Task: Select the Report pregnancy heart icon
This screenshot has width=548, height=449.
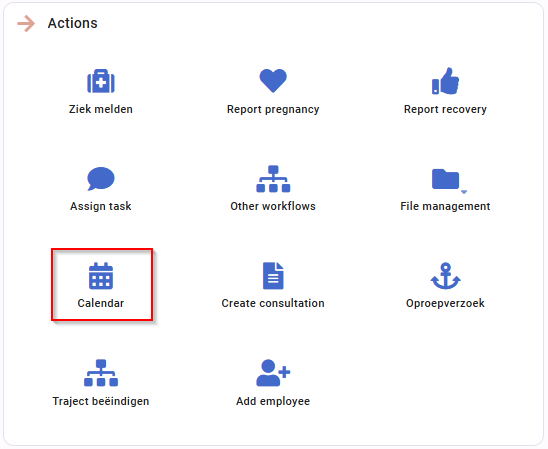Action: point(273,81)
